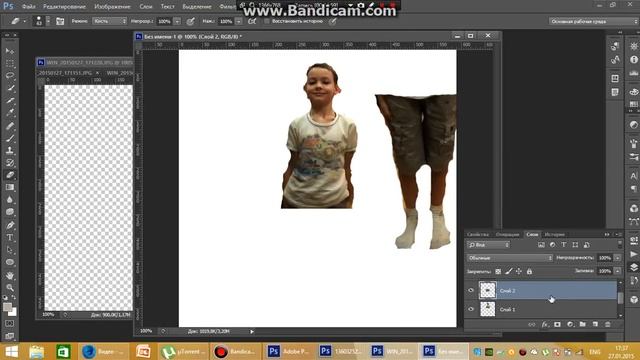Open the Текст menu
The image size is (640, 360).
[167, 7]
